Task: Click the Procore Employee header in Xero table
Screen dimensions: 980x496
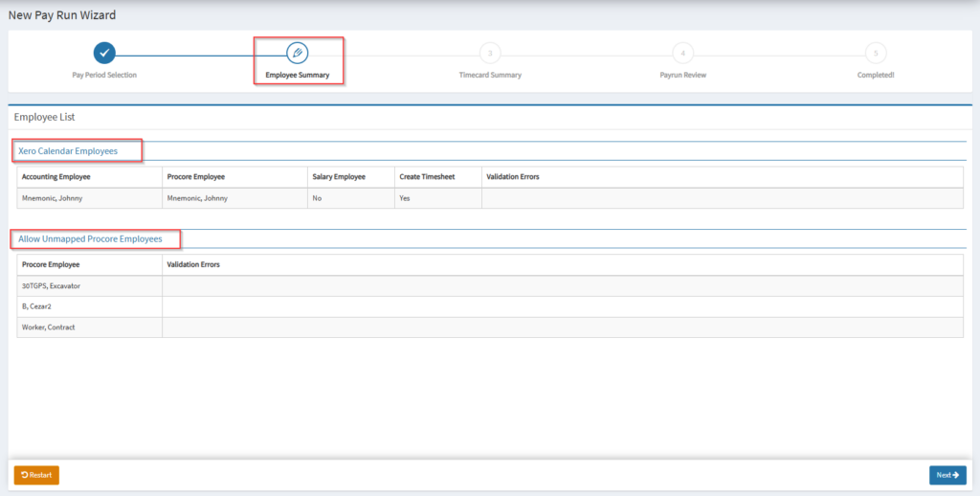Action: point(198,177)
